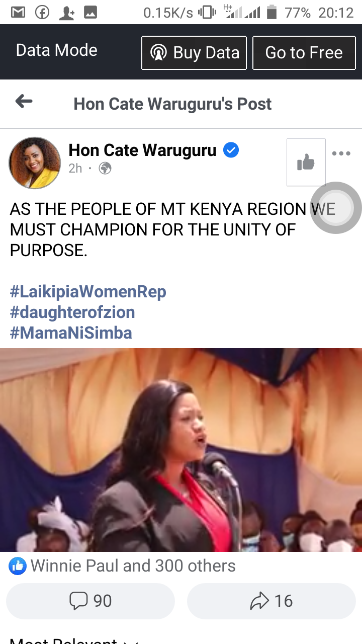This screenshot has width=362, height=644.
Task: Open the Facebook notification in status bar
Action: [x=42, y=12]
